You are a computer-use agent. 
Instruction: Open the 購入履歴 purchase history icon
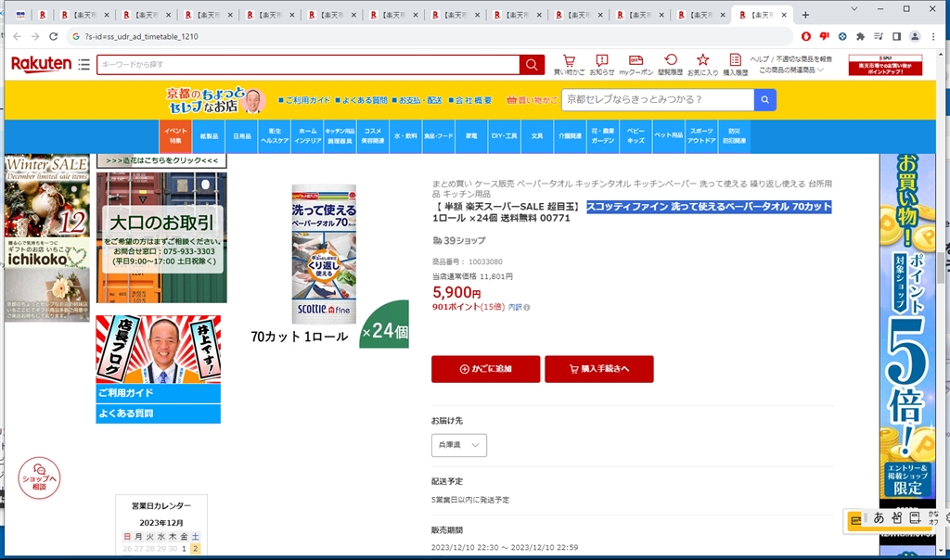735,64
